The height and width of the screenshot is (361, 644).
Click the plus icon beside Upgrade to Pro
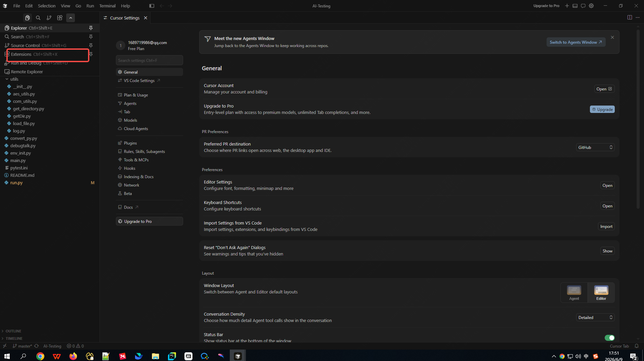click(567, 6)
